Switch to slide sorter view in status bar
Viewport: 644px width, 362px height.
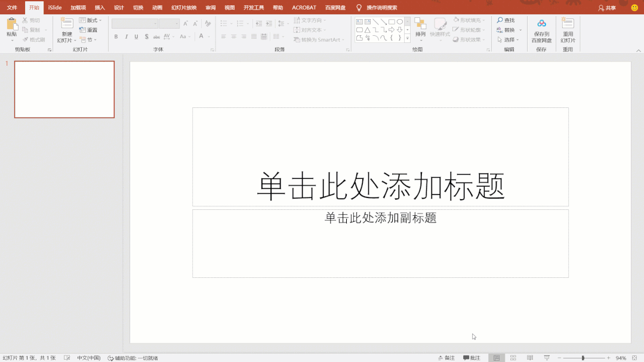coord(513,358)
